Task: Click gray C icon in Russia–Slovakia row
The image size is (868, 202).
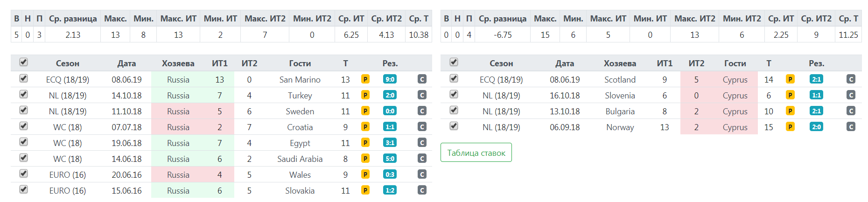Action: pyautogui.click(x=422, y=190)
